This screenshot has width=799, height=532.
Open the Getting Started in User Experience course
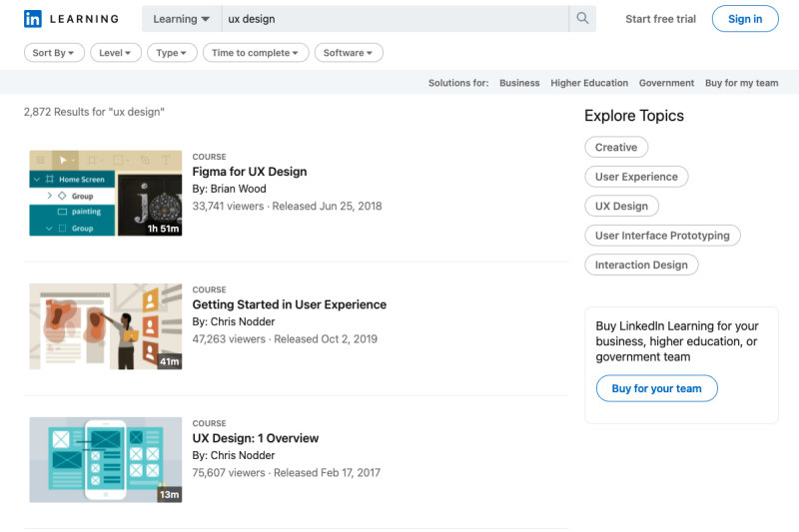[x=289, y=304]
